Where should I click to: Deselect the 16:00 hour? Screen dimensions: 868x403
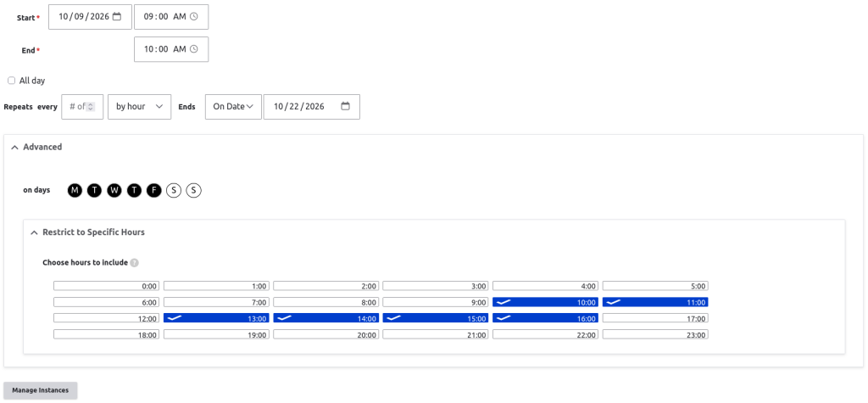tap(545, 318)
